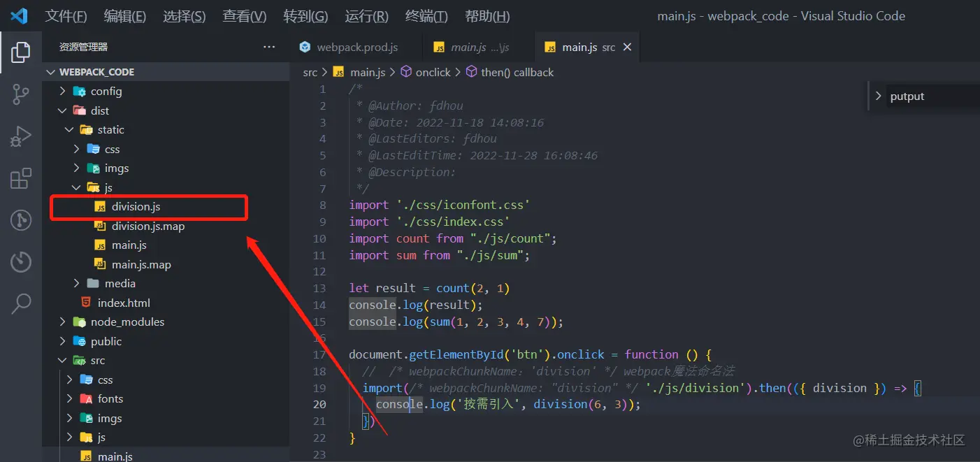Switch to webpack.prod.js tab
This screenshot has height=462, width=980.
(356, 47)
